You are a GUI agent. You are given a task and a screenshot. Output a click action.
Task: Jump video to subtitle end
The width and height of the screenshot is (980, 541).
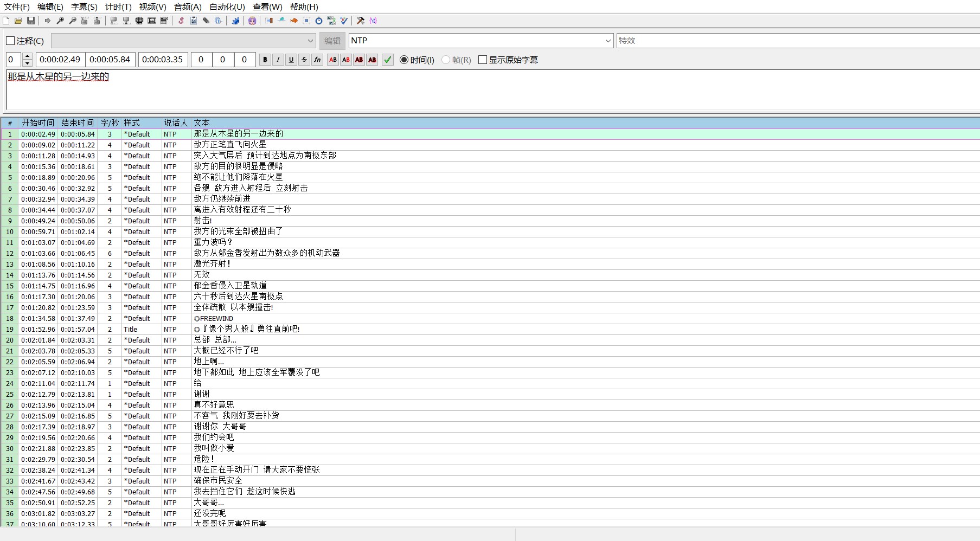tap(97, 21)
